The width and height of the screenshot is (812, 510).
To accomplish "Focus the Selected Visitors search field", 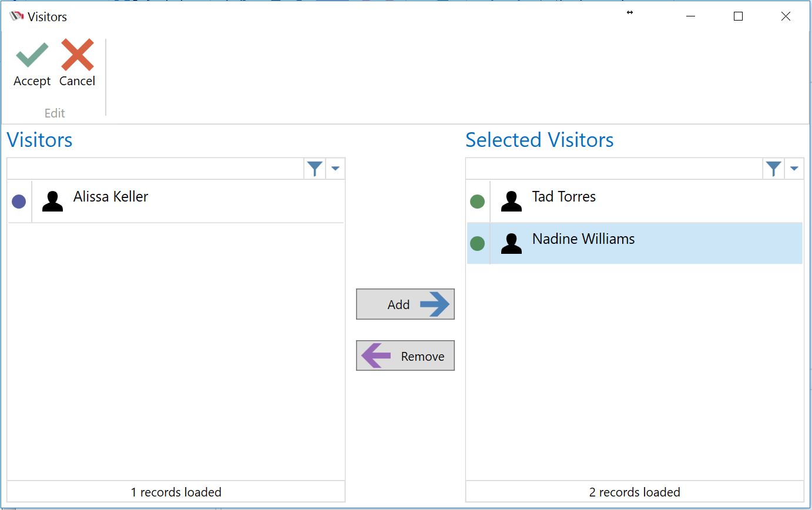I will pos(615,169).
